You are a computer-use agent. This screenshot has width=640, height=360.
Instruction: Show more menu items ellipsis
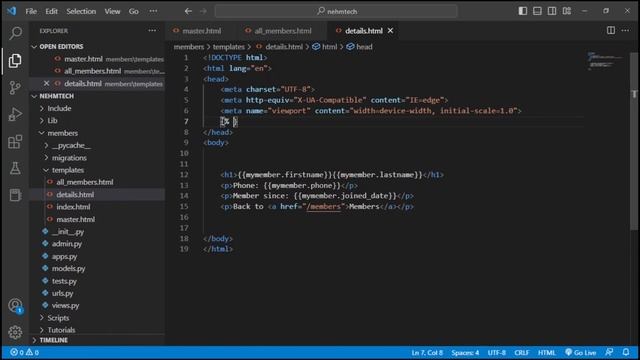[x=153, y=11]
